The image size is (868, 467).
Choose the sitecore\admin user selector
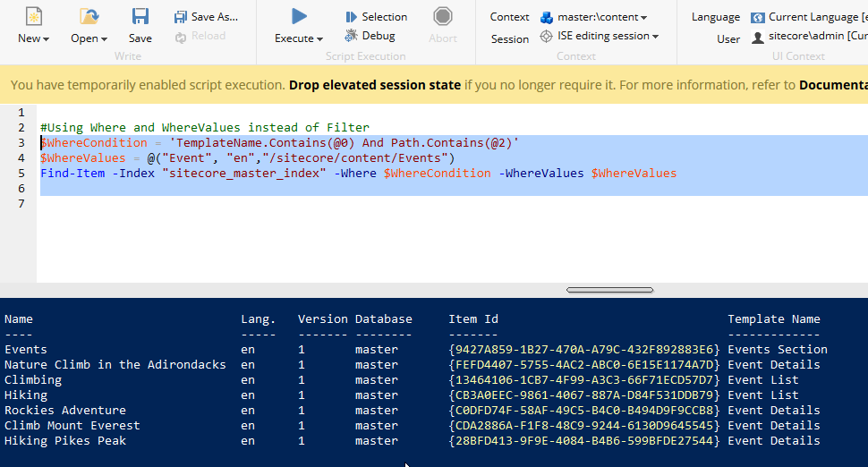[x=808, y=37]
